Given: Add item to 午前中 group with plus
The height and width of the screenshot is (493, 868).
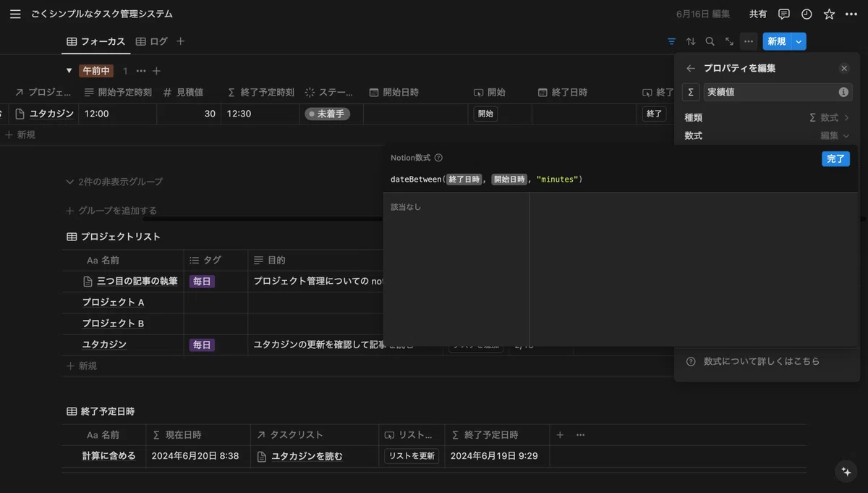Looking at the screenshot, I should (156, 71).
